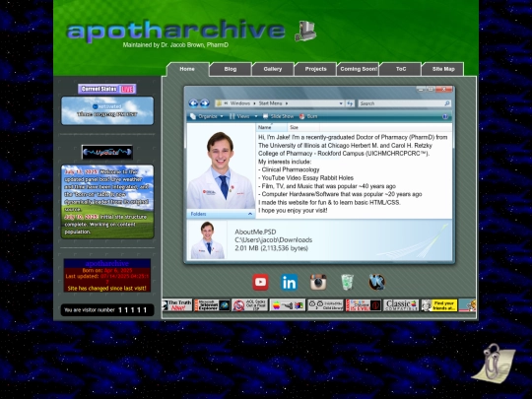Click the computer icon beside apotharchive logo
The width and height of the screenshot is (532, 399).
[x=305, y=31]
